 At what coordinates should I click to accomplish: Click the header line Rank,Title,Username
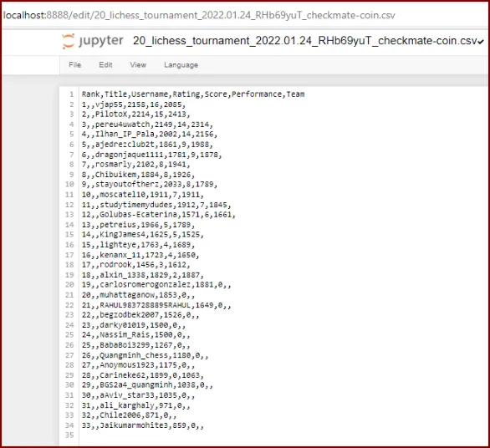(x=193, y=94)
